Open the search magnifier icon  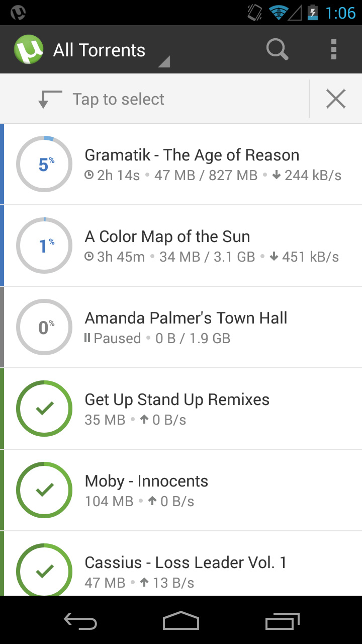(x=277, y=50)
